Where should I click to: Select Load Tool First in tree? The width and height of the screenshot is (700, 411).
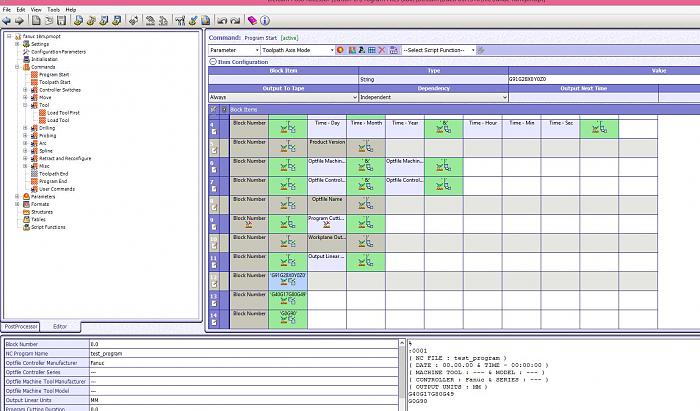(65, 113)
